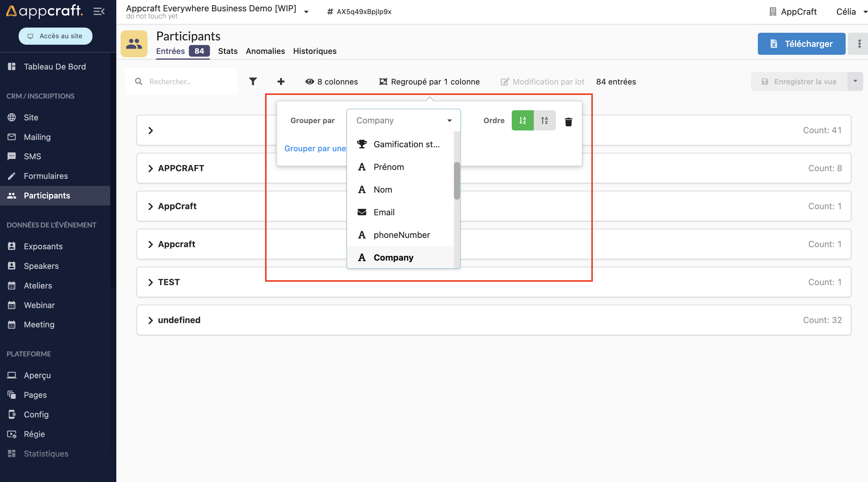Click the filter funnel icon
The height and width of the screenshot is (482, 868).
[253, 81]
